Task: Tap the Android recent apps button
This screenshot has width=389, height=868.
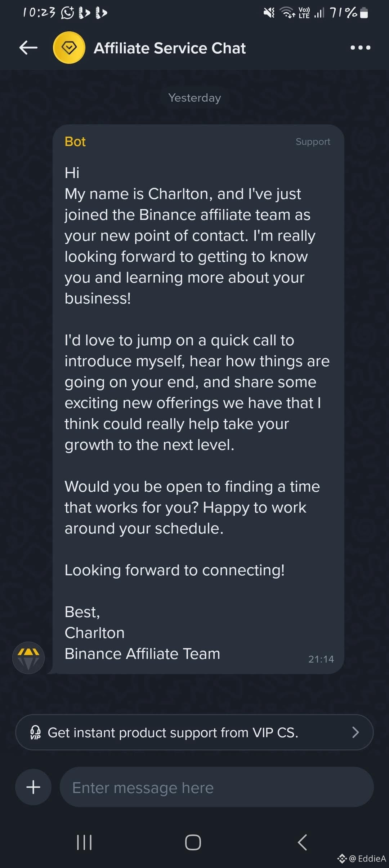Action: 85,842
